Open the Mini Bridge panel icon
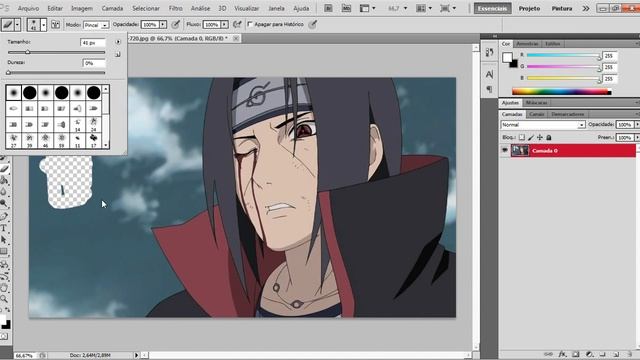This screenshot has height=360, width=640. pos(346,8)
